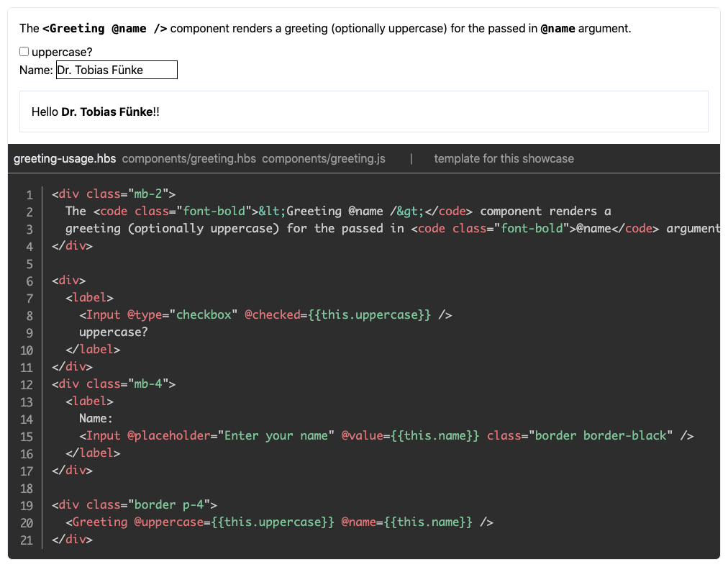Screen dimensions: 728x567
Task: Click code line 19 '<div class="border p-4">'
Action: click(135, 505)
